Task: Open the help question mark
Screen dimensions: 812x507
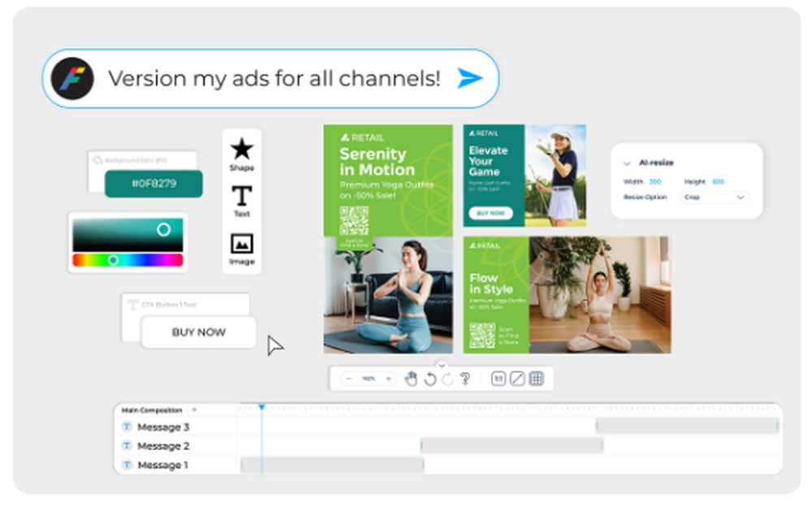Action: point(465,379)
